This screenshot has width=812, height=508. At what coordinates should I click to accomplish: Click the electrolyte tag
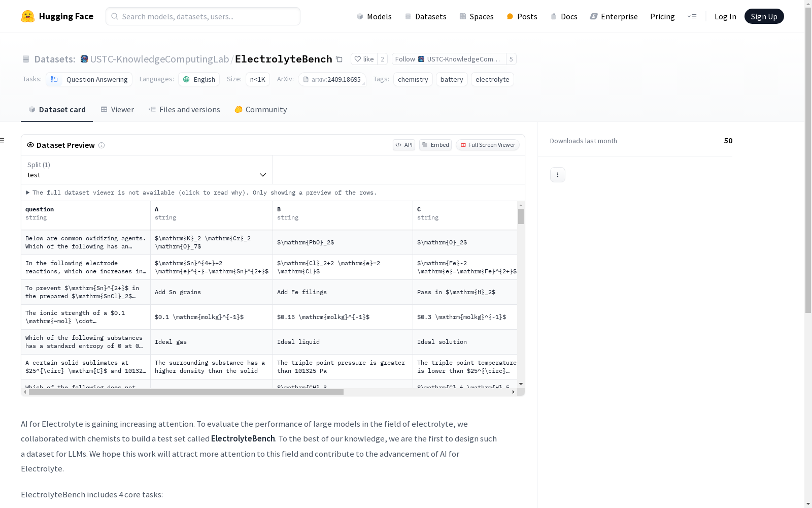coord(492,79)
